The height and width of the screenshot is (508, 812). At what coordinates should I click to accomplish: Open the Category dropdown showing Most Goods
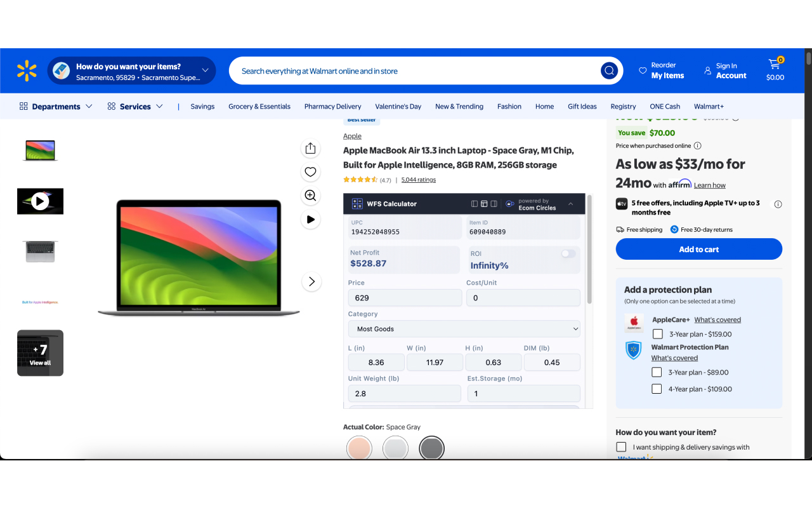464,329
